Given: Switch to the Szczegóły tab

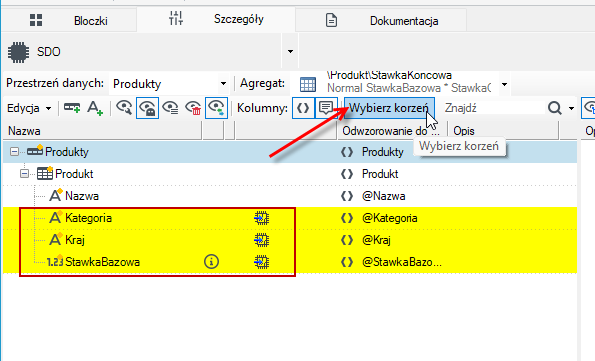Looking at the screenshot, I should click(x=216, y=19).
